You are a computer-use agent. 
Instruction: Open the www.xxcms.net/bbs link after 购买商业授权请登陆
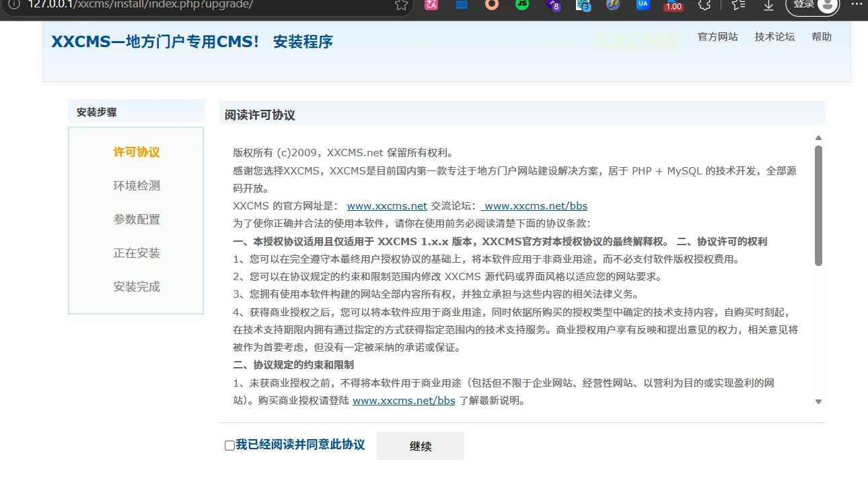404,400
